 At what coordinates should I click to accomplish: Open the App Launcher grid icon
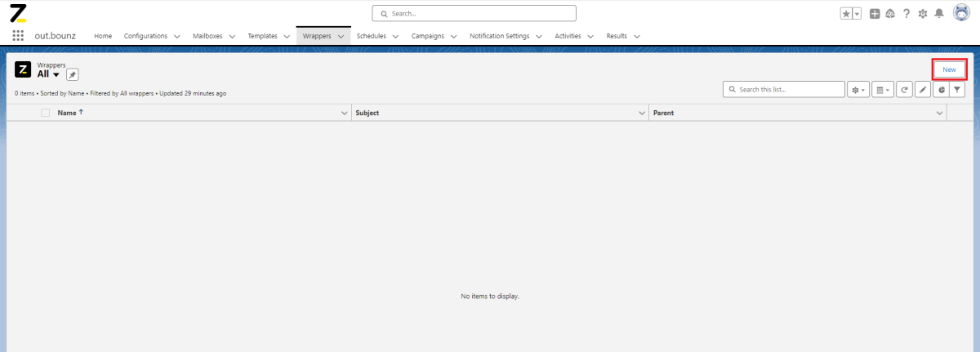[18, 36]
